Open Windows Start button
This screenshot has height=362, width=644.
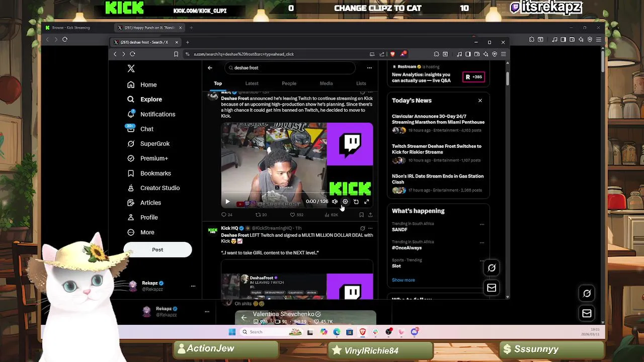pyautogui.click(x=232, y=332)
